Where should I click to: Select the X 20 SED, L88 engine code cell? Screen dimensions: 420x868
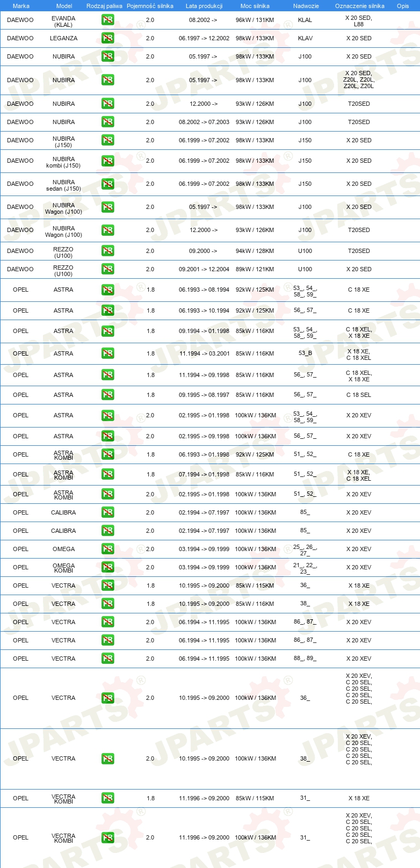(358, 21)
